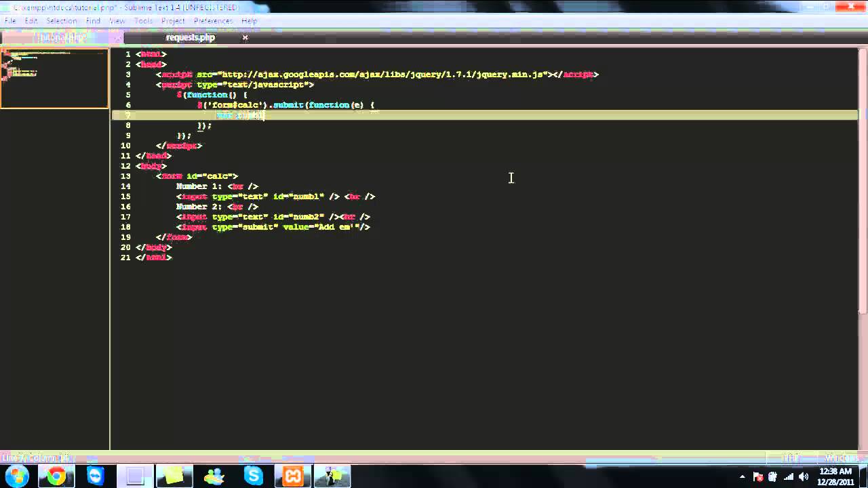Open Sticky Notes from the taskbar
This screenshot has height=488, width=868.
point(174,476)
